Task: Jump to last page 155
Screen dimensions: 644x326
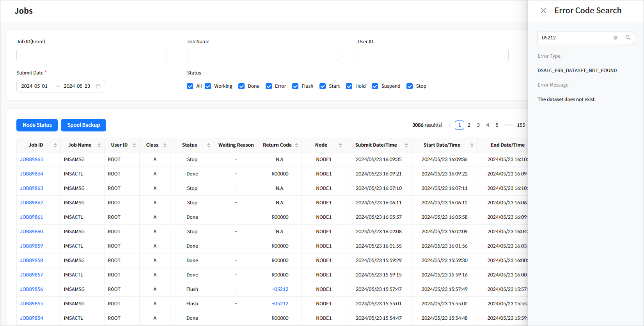Action: pyautogui.click(x=521, y=125)
